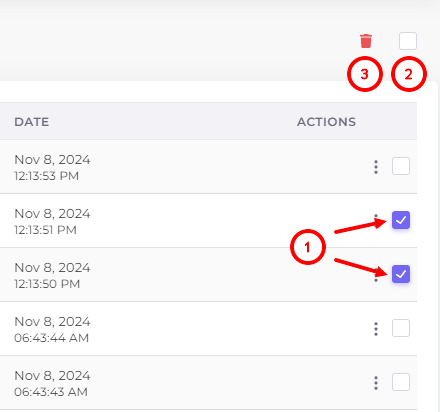Click the DATE column header
Screen dimensions: 440x412
32,122
